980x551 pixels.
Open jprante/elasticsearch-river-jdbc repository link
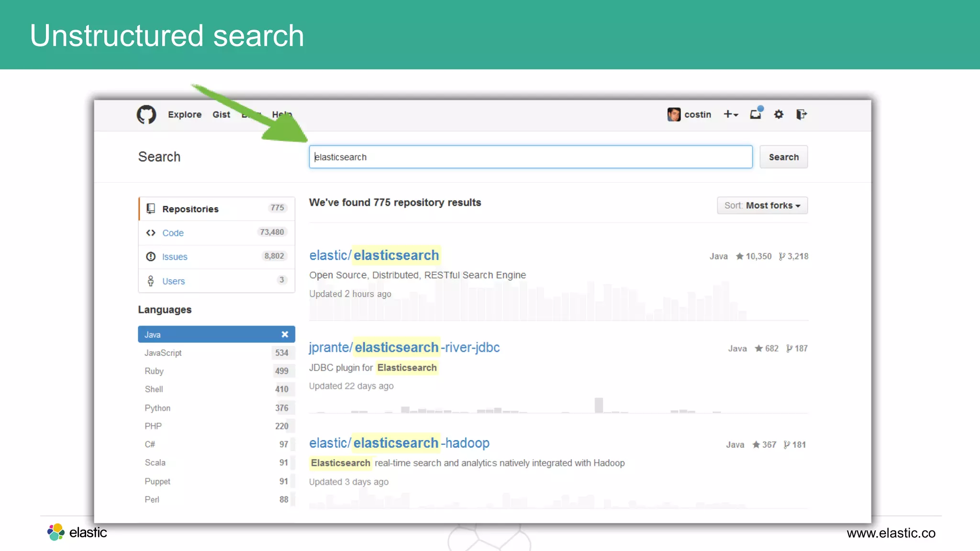pyautogui.click(x=404, y=348)
